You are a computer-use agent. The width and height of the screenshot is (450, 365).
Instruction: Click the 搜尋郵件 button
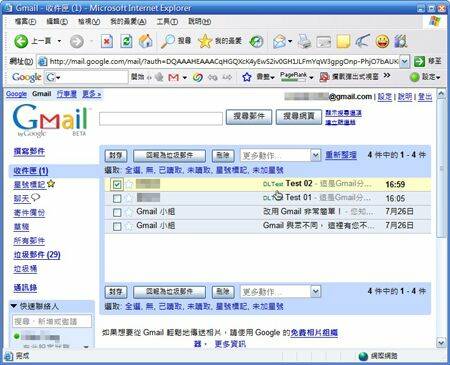(x=249, y=116)
